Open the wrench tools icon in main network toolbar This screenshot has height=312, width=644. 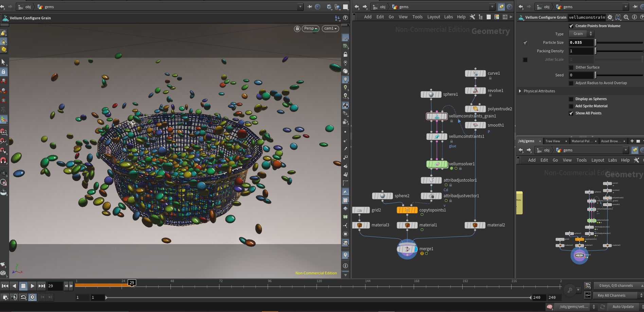(x=472, y=17)
